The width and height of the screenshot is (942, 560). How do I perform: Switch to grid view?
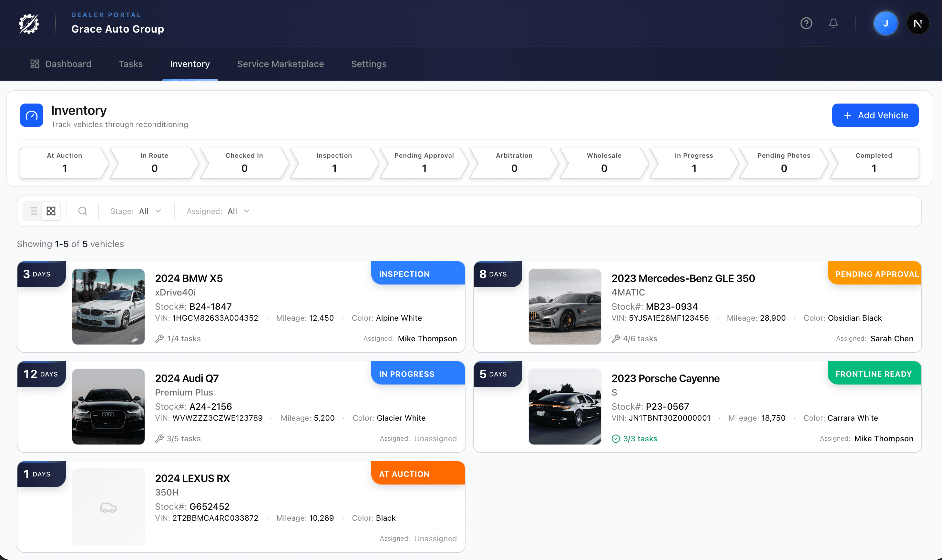coord(51,211)
